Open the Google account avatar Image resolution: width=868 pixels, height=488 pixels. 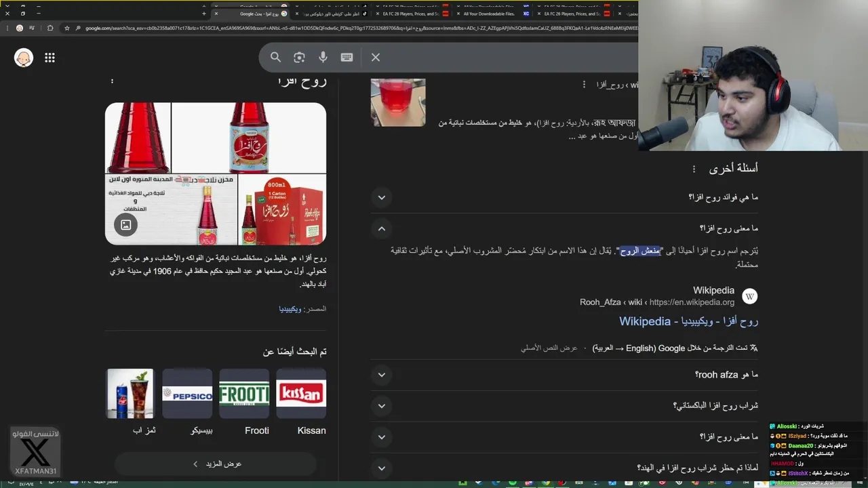tap(24, 58)
